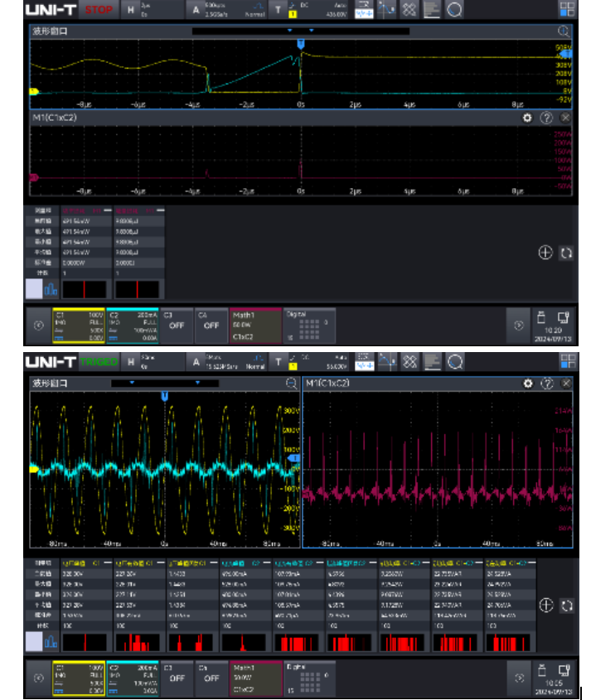
Task: Open the grid layout icon at upper screen top-right
Action: [567, 10]
